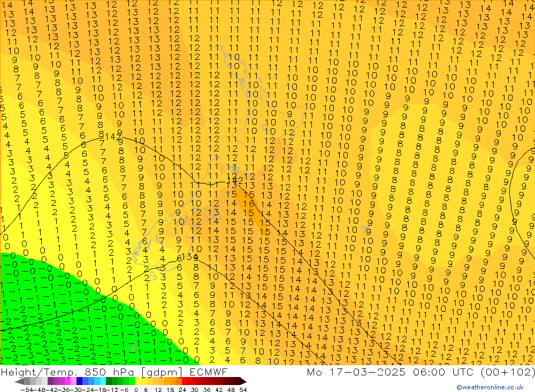535x392 pixels.
Task: Pick the dark blue legend swatch
Action: pyautogui.click(x=79, y=381)
